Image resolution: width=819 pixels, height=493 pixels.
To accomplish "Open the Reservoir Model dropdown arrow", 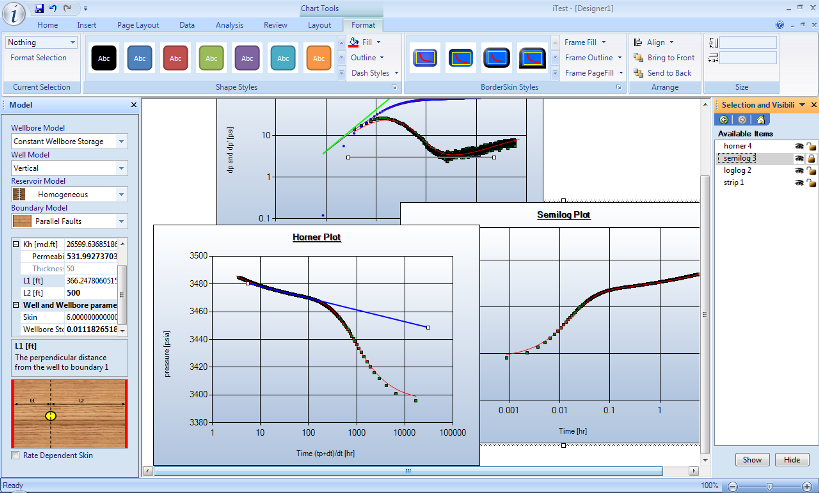I will [x=121, y=194].
